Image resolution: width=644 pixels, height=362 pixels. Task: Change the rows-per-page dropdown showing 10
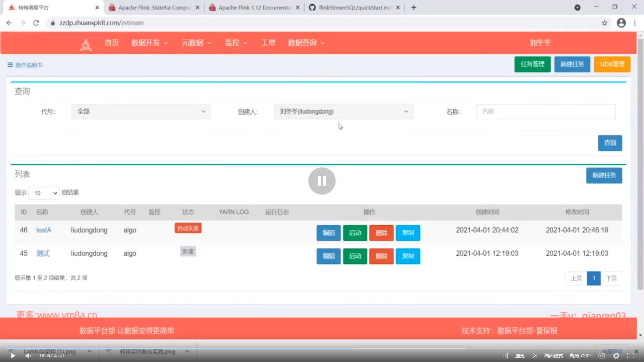pyautogui.click(x=44, y=193)
